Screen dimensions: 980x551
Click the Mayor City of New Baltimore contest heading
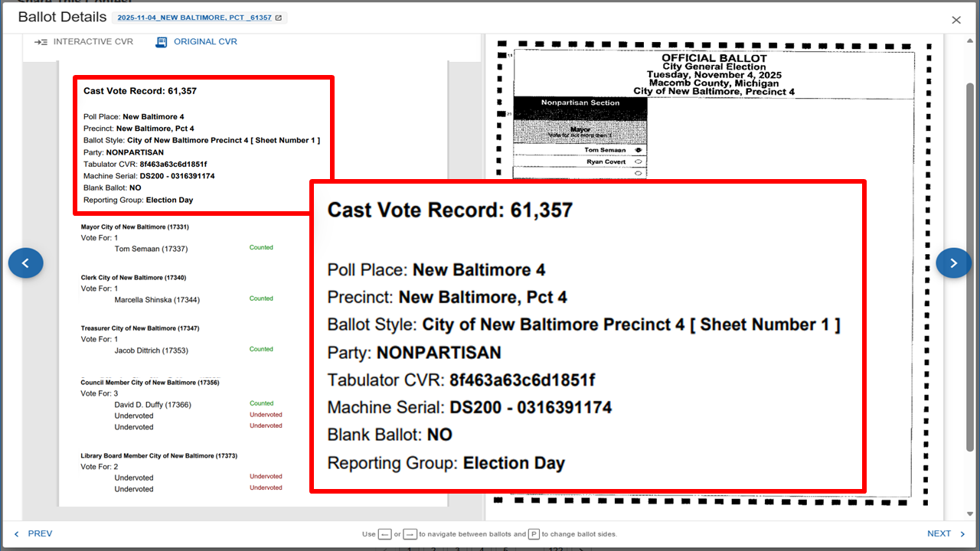[x=135, y=227]
